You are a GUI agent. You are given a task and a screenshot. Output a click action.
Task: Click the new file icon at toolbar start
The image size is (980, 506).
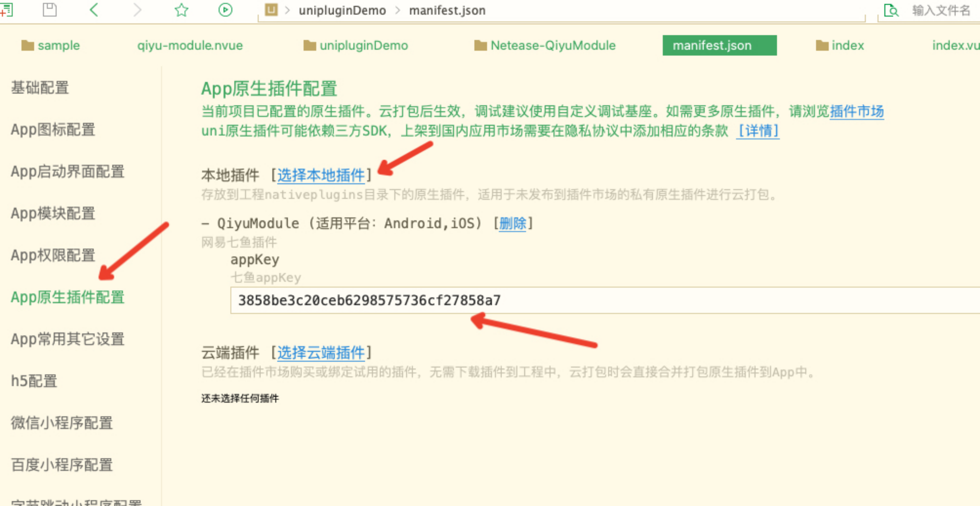[6, 10]
